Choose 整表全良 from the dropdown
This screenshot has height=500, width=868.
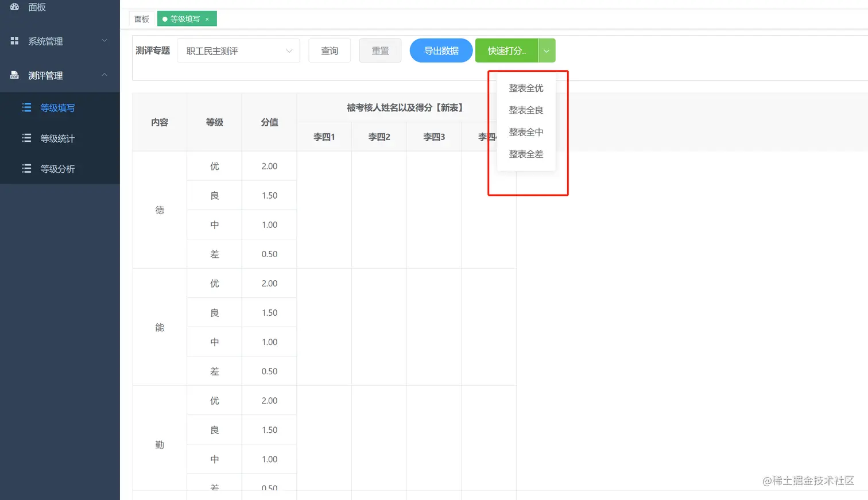click(x=526, y=110)
